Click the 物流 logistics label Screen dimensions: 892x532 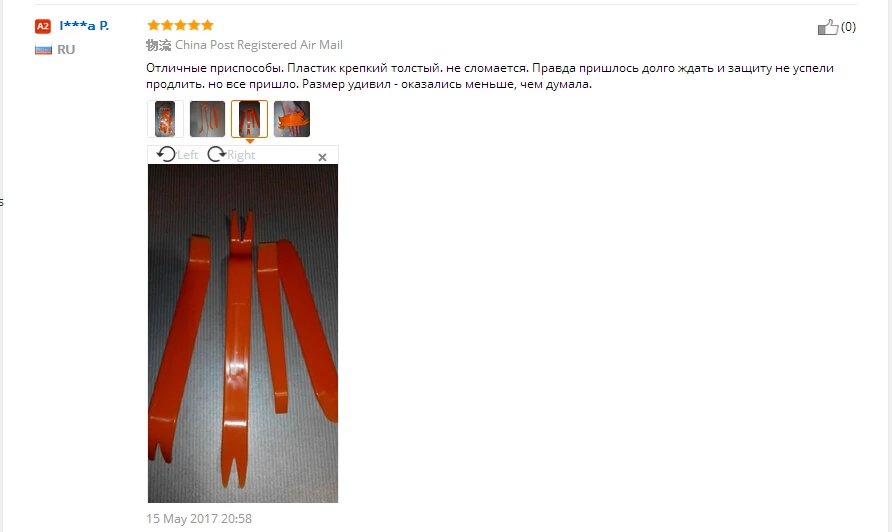[x=158, y=45]
